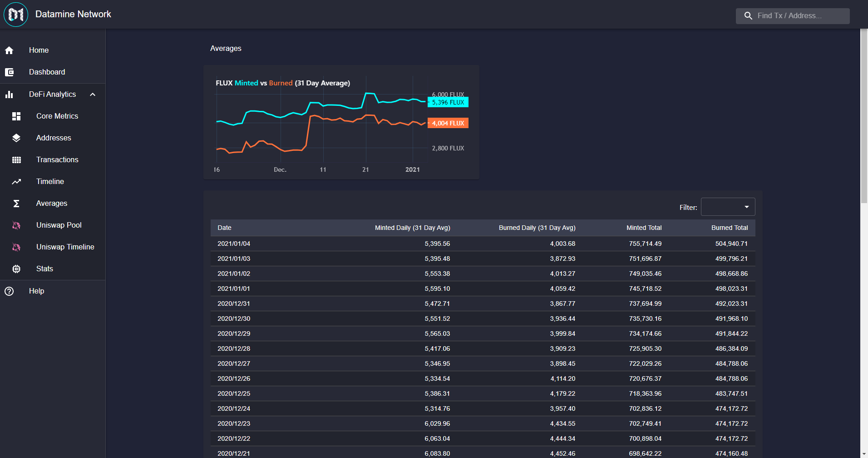Click the 504,940.71 burned total value

click(731, 244)
